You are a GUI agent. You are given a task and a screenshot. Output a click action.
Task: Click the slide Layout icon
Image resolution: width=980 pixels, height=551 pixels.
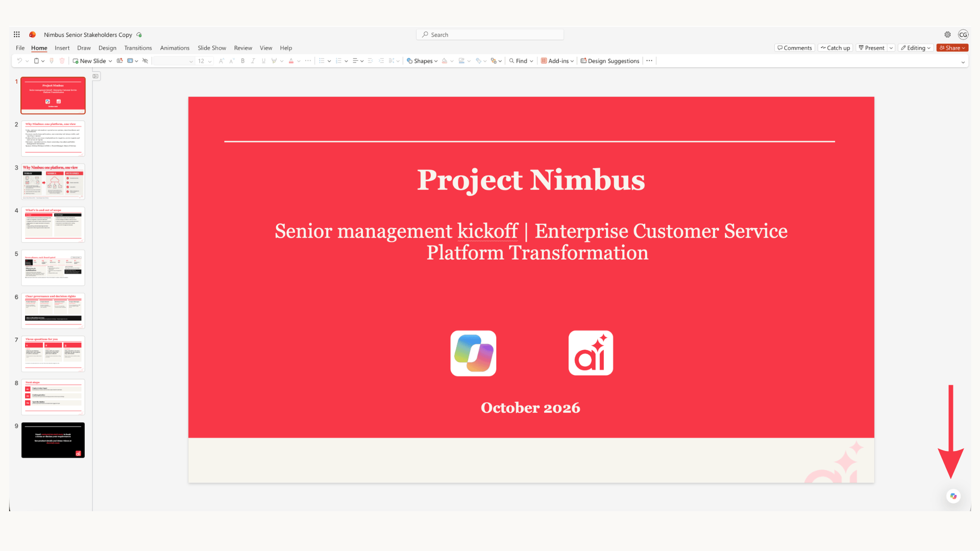[x=130, y=61]
